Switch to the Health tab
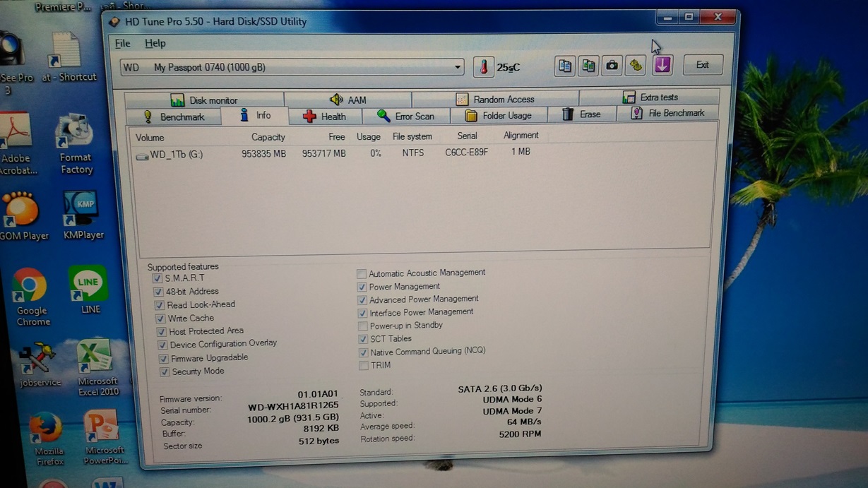Image resolution: width=868 pixels, height=488 pixels. pos(324,117)
